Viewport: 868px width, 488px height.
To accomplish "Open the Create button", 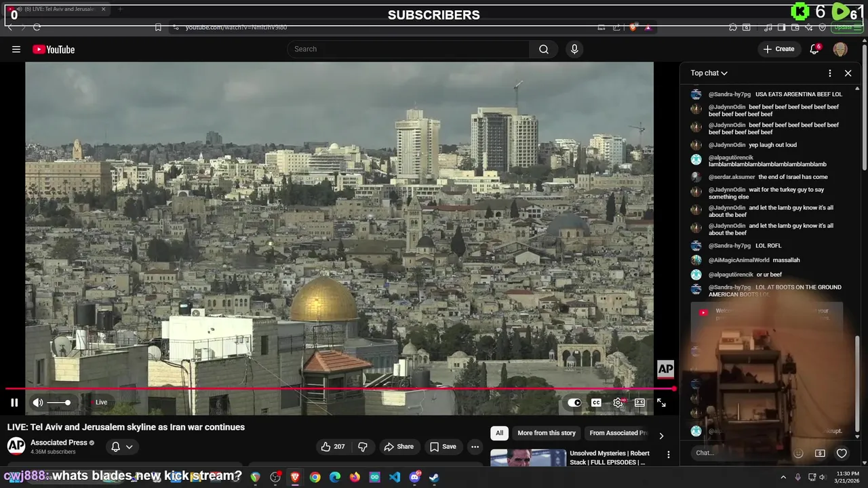I will (778, 49).
